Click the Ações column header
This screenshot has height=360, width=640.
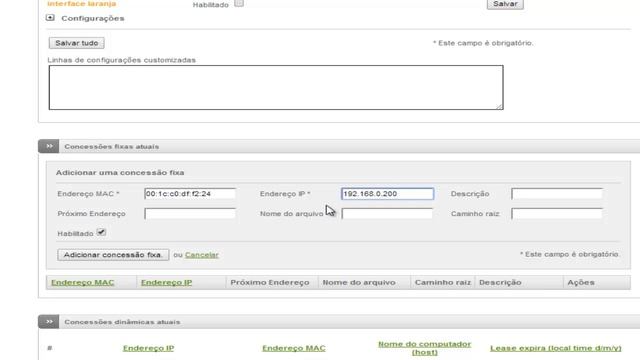(581, 282)
